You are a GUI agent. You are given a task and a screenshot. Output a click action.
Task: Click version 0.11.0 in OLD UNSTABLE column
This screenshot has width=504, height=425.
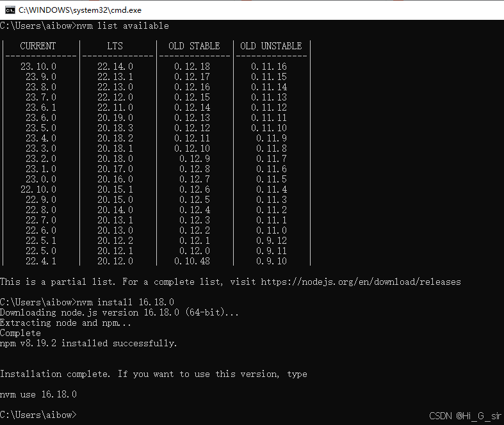point(272,230)
